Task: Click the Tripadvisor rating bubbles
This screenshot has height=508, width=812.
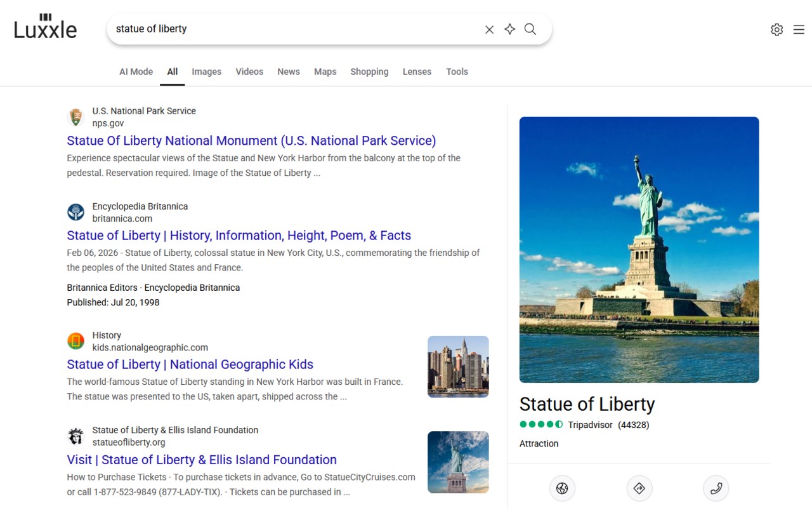Action: [541, 424]
